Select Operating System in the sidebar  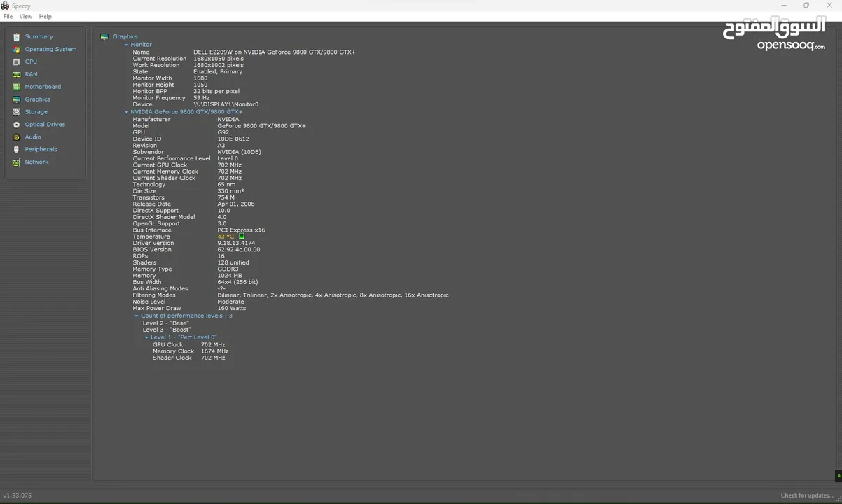point(51,50)
